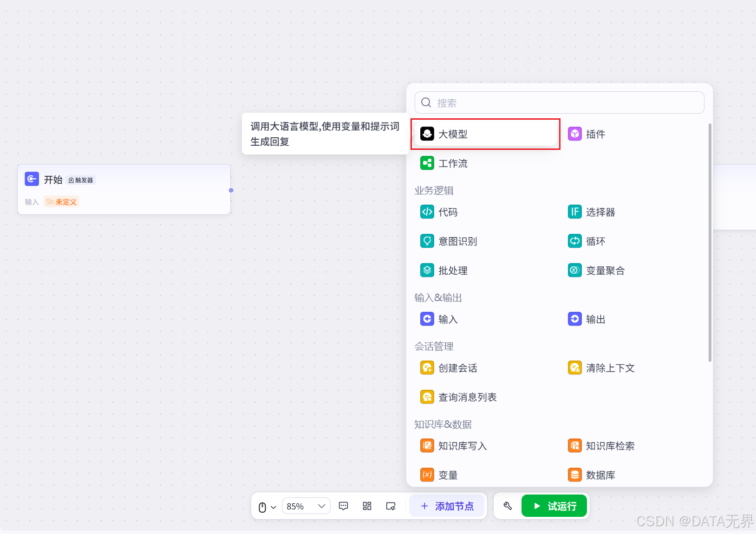Viewport: 756px width, 534px height.
Task: Click the 批处理 label text
Action: [453, 270]
